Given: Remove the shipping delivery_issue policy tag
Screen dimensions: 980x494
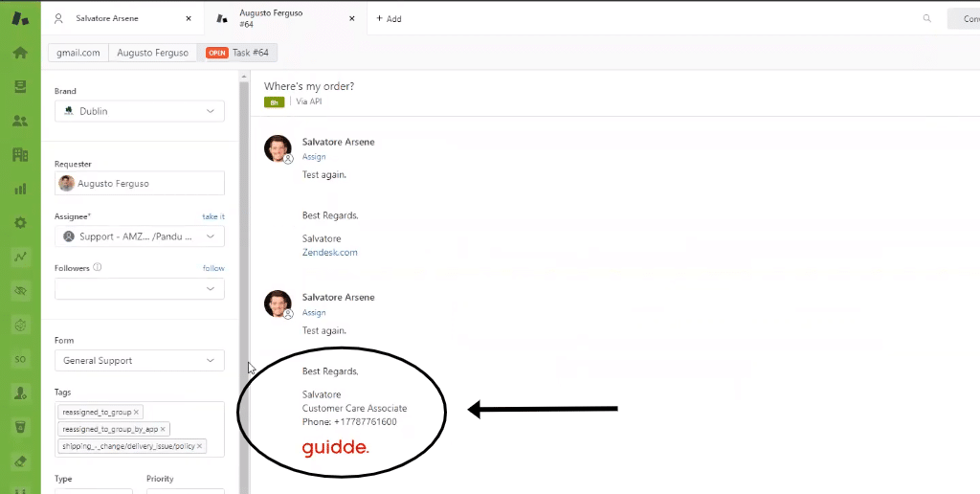Looking at the screenshot, I should pyautogui.click(x=199, y=446).
